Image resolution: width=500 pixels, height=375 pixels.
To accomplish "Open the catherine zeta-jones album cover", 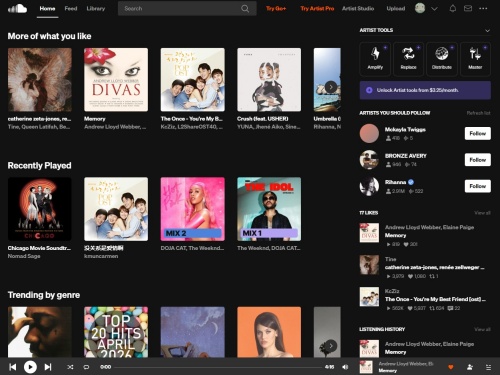I will tap(40, 80).
